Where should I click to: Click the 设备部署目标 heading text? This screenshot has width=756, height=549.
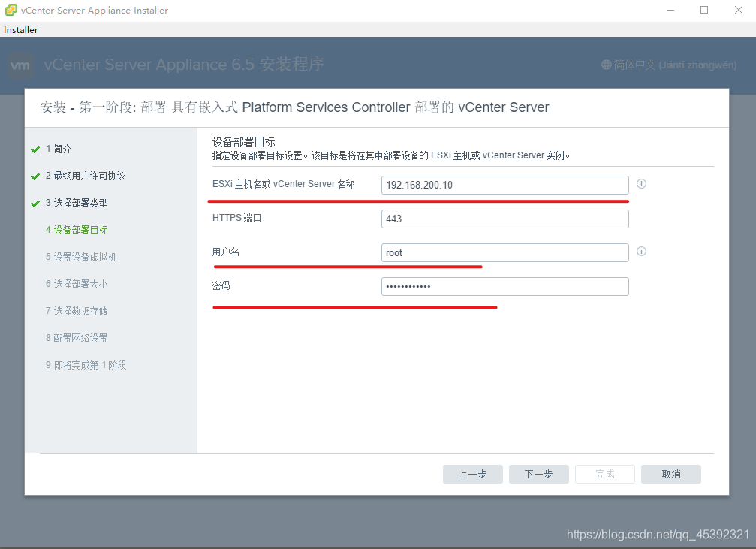point(243,142)
